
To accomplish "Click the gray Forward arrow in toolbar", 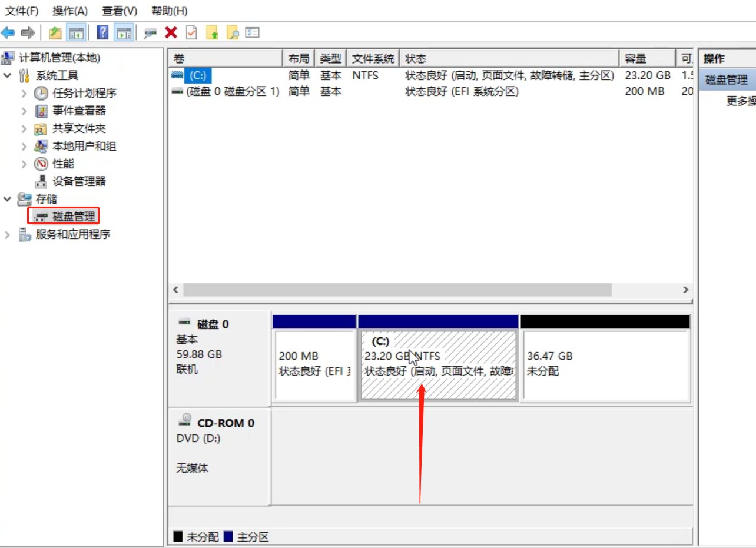I will (27, 32).
